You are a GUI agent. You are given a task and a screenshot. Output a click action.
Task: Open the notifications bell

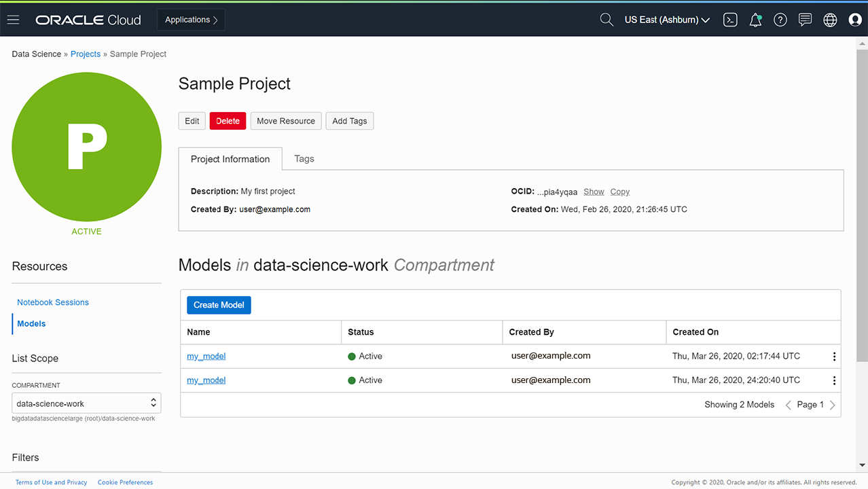[x=755, y=20]
